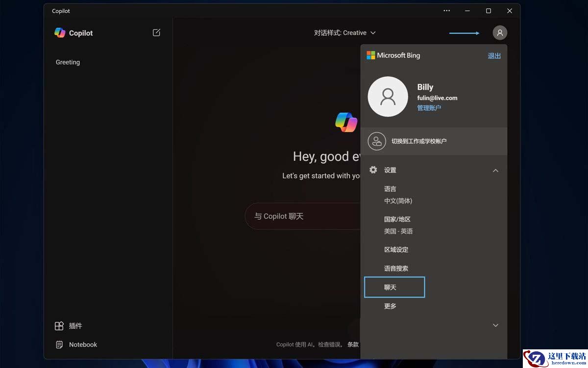Click the work or school account icon

point(377,141)
